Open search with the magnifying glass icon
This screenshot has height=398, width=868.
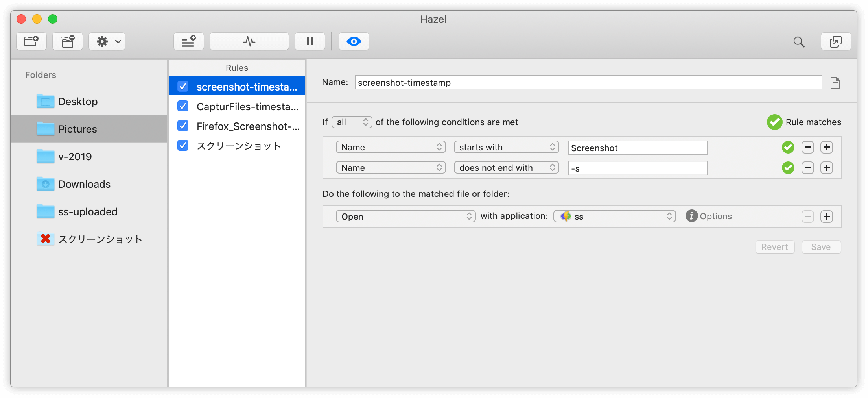click(x=799, y=42)
